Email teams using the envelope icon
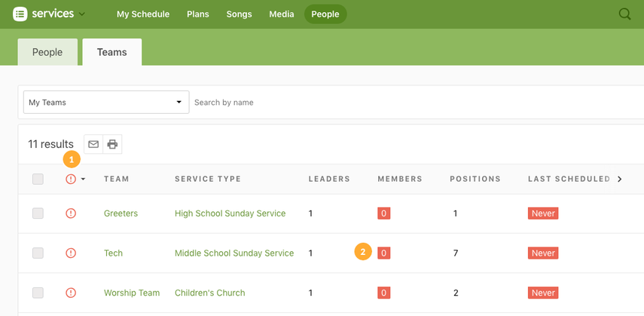Viewport: 644px width, 316px height. point(93,144)
